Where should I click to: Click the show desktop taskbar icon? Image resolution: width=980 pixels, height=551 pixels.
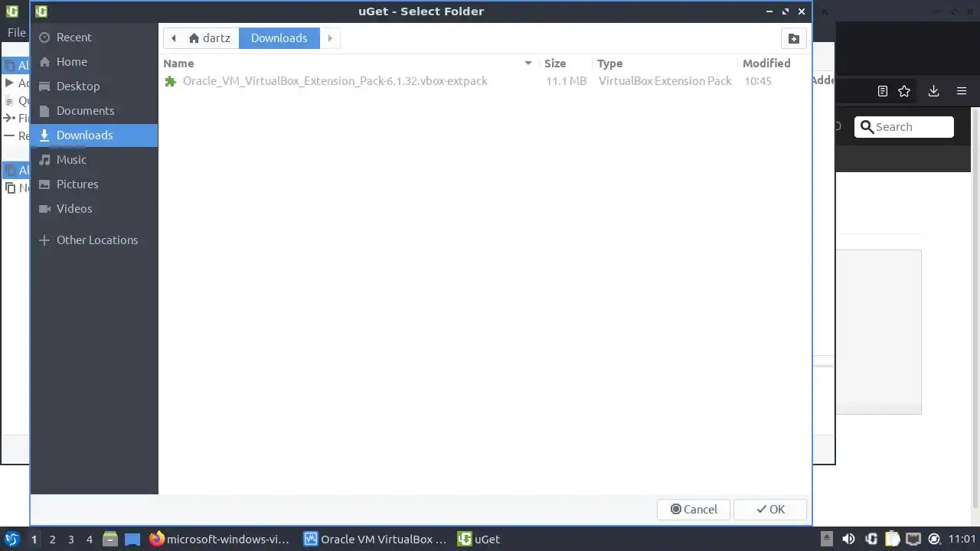click(x=132, y=540)
